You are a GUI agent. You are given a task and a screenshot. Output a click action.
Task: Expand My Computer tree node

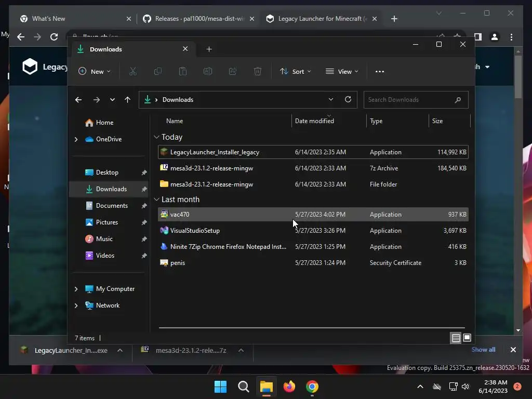(x=76, y=289)
